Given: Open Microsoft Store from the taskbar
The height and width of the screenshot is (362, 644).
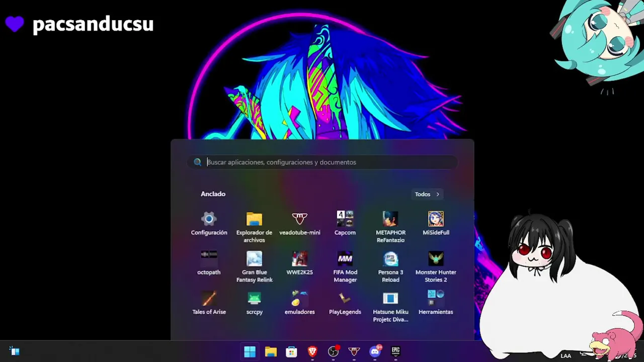Looking at the screenshot, I should pos(291,351).
